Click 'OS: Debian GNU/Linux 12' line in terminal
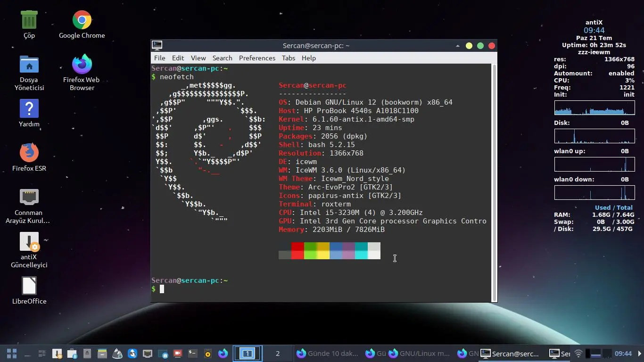The height and width of the screenshot is (362, 644). 365,102
